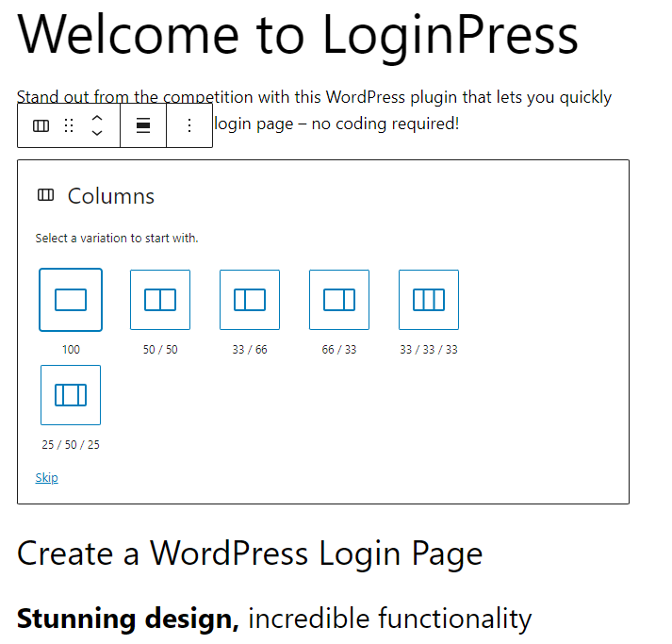Pick the 33 / 66 column variation
Image resolution: width=672 pixels, height=644 pixels.
[x=250, y=300]
